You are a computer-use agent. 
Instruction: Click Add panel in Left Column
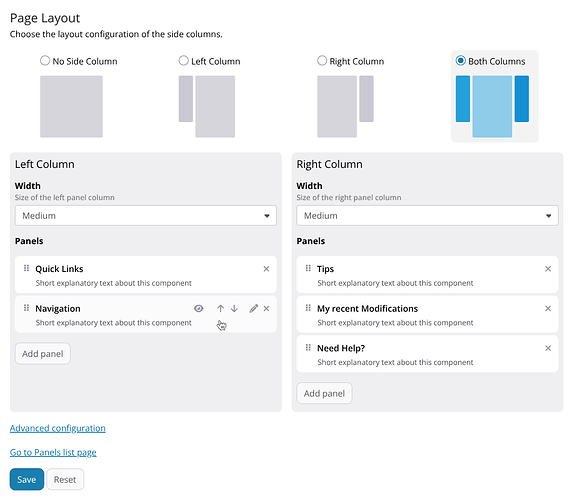(x=43, y=354)
